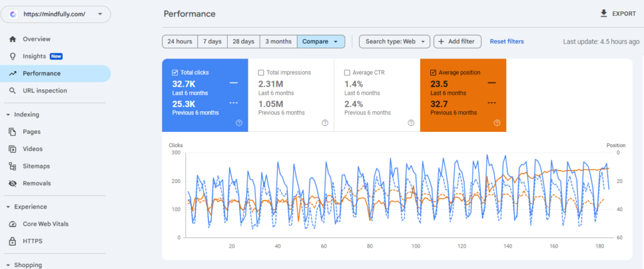The image size is (644, 269).
Task: Open Sitemaps via its sidebar icon
Action: (x=12, y=166)
